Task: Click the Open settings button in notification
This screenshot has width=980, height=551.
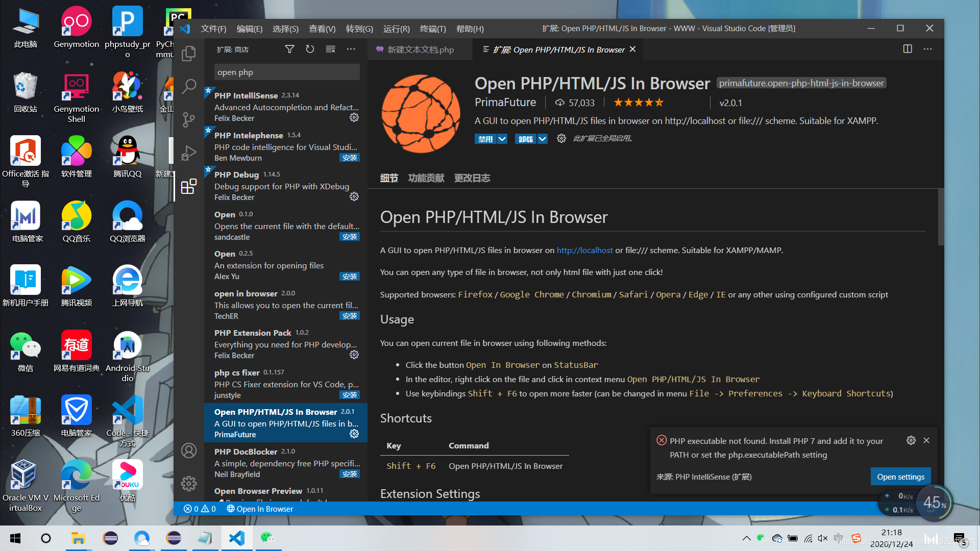Action: pos(900,477)
